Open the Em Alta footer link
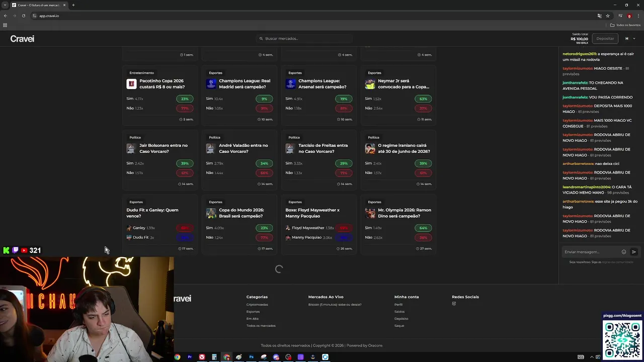644x362 pixels. coord(253,319)
